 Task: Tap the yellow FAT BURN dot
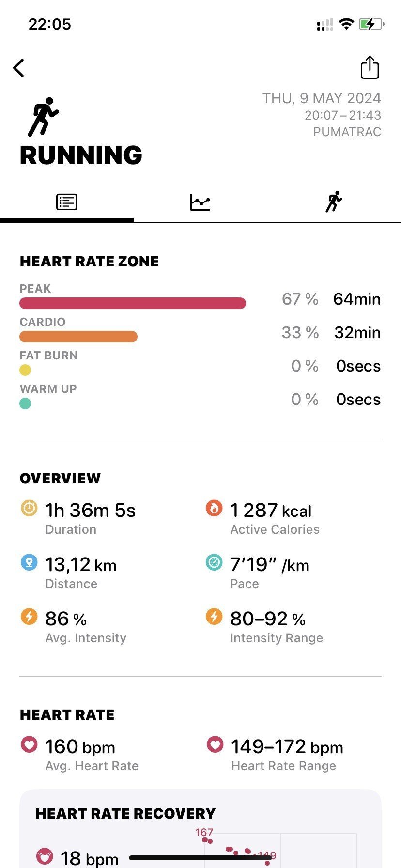25,370
